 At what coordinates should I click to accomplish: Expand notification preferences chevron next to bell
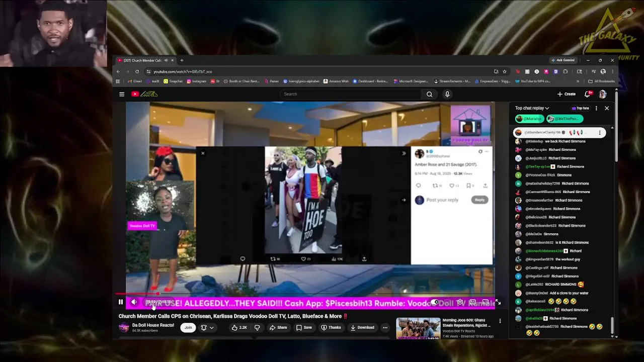click(212, 327)
